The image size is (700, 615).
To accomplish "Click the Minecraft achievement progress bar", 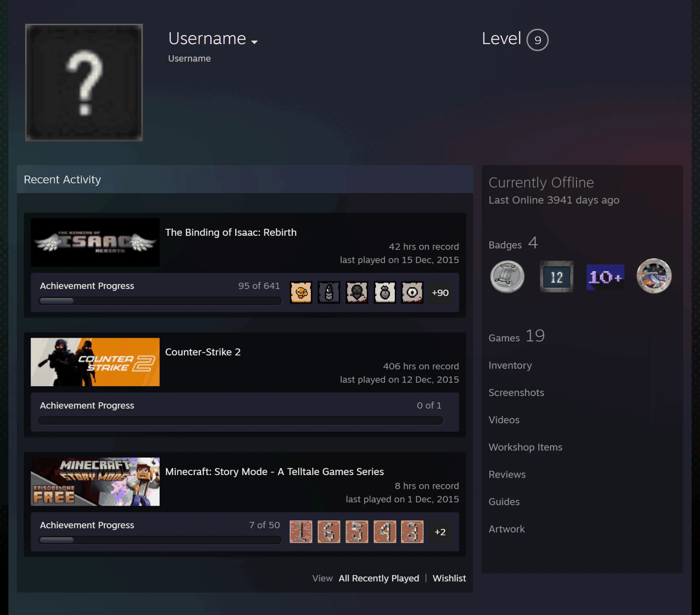I will click(x=160, y=540).
